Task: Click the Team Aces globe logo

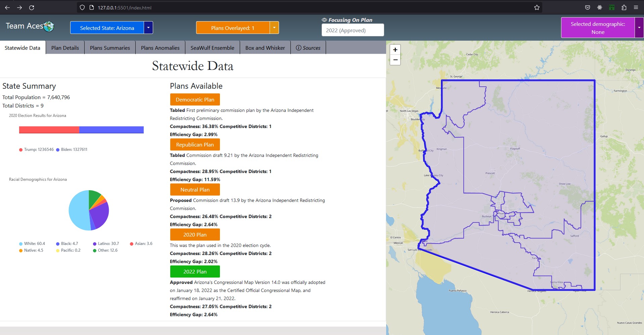Action: [49, 26]
